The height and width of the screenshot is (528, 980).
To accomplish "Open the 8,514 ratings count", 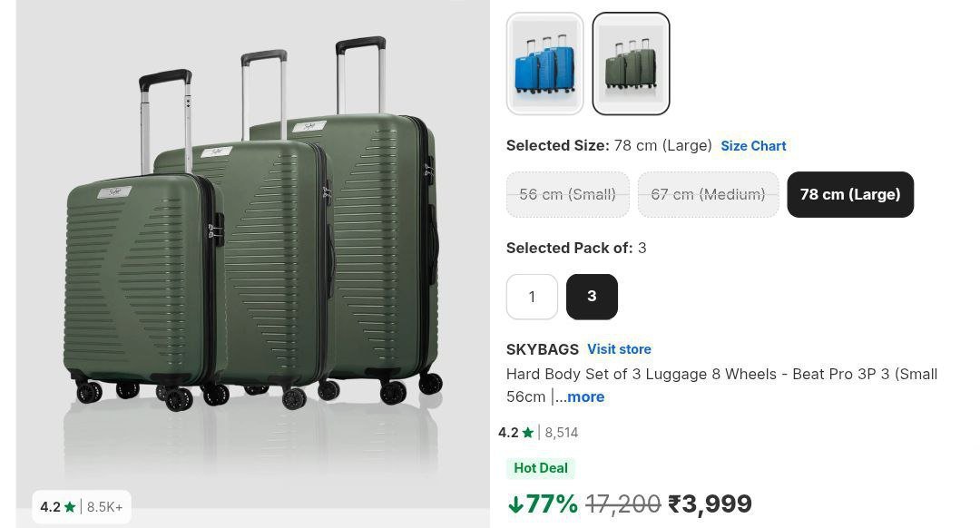I will [562, 433].
